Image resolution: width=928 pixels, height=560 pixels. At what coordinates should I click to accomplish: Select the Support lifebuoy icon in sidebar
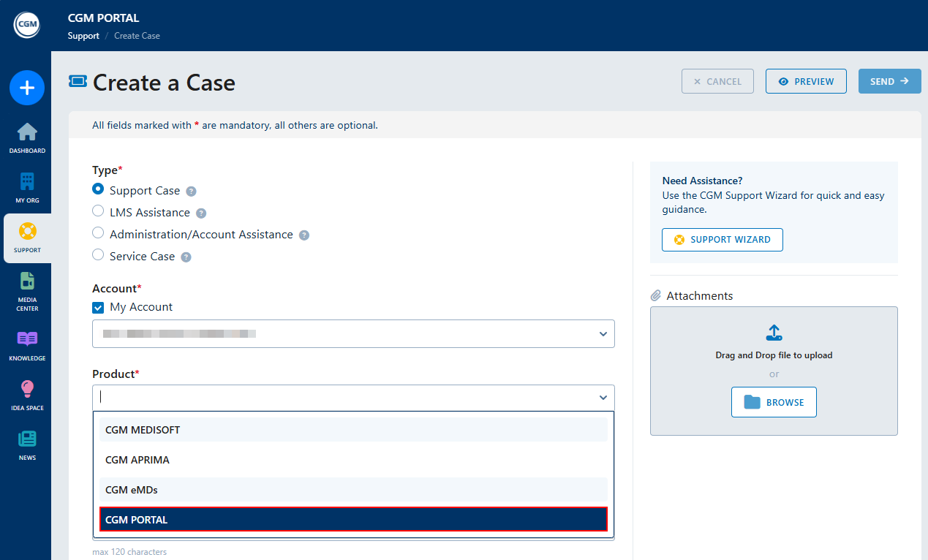pyautogui.click(x=27, y=231)
